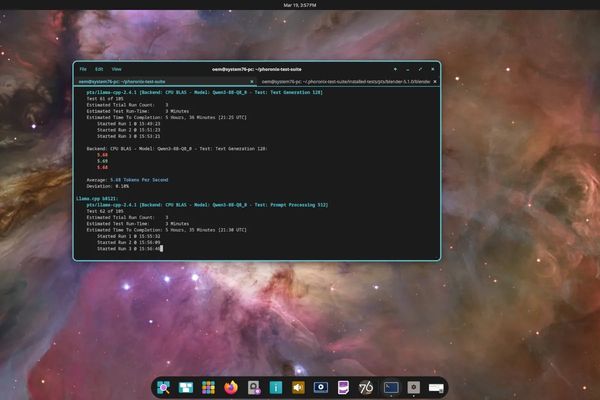Screen dimensions: 600x400
Task: Close the terminal window
Action: [433, 69]
